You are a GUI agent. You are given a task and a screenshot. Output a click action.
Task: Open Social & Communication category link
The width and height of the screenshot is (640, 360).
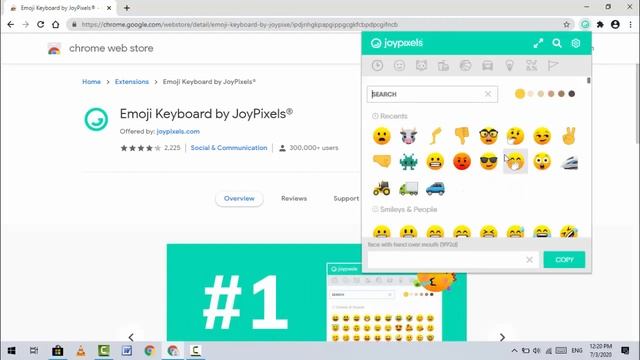229,148
